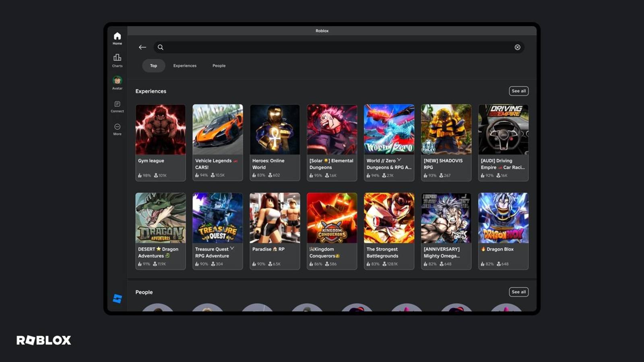
Task: Open the Dragon Blox thumbnail
Action: point(504,218)
